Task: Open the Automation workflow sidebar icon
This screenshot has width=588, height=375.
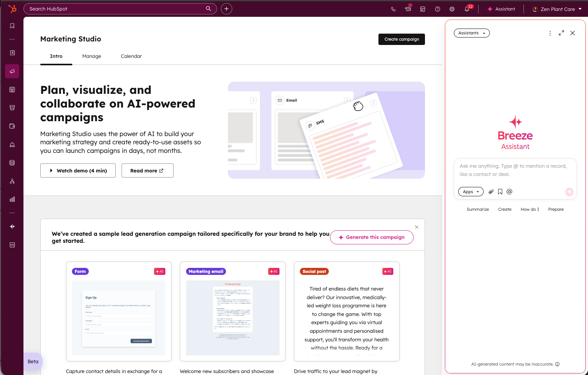Action: click(12, 181)
